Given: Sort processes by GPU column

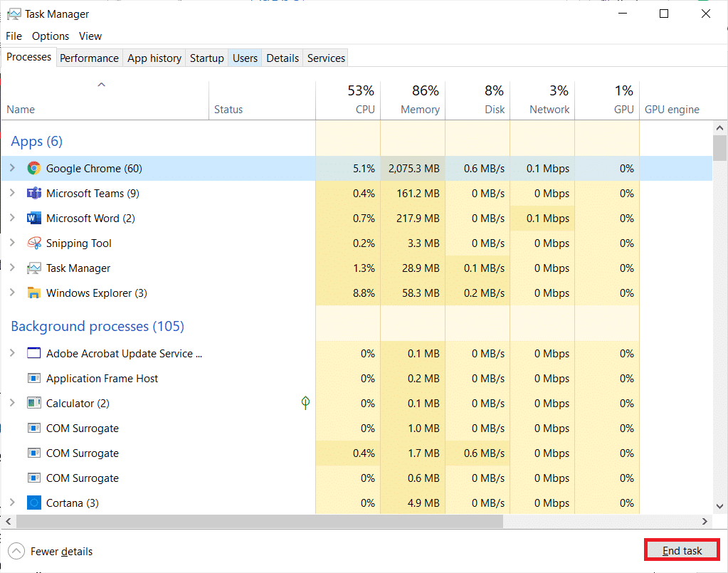Looking at the screenshot, I should coord(607,101).
